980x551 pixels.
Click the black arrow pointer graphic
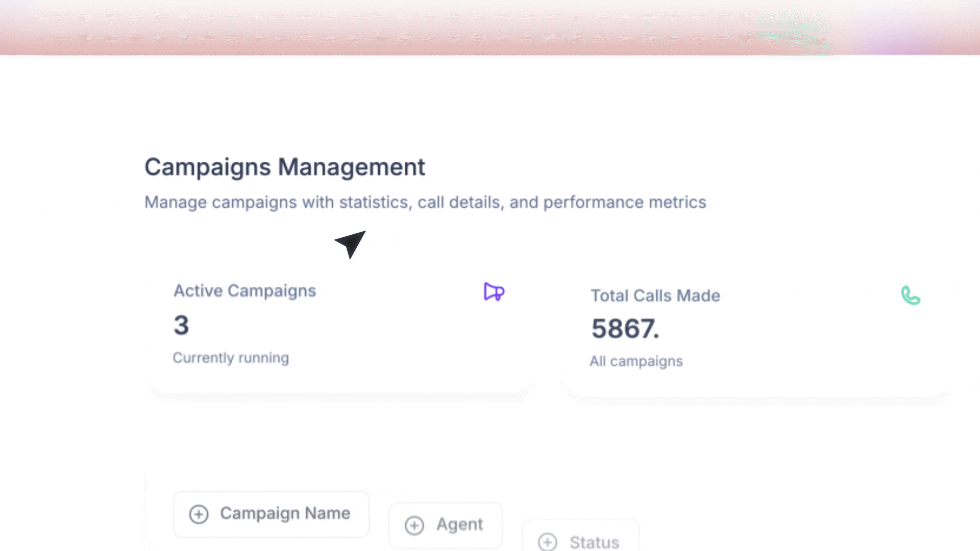pyautogui.click(x=351, y=243)
